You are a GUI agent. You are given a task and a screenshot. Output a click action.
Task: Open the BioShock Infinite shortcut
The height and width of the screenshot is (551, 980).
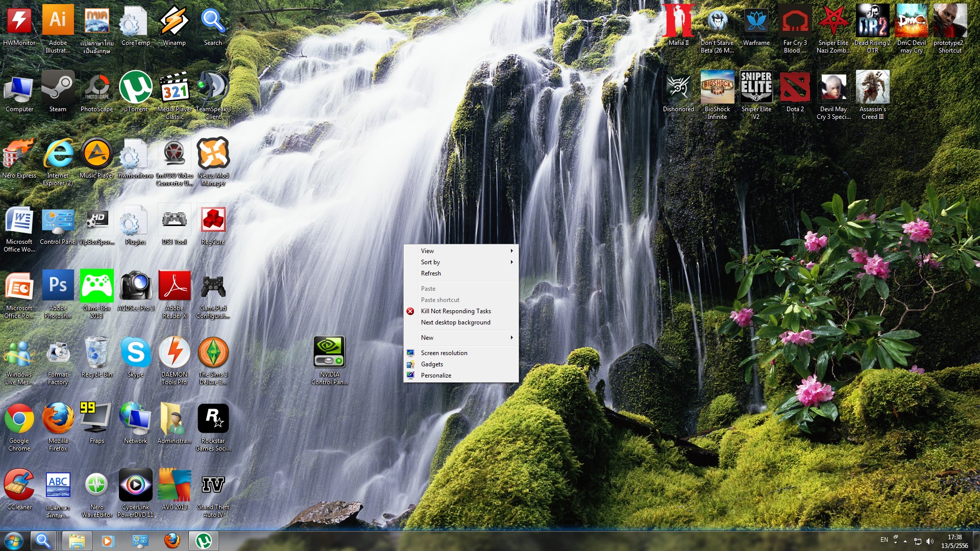(x=717, y=88)
